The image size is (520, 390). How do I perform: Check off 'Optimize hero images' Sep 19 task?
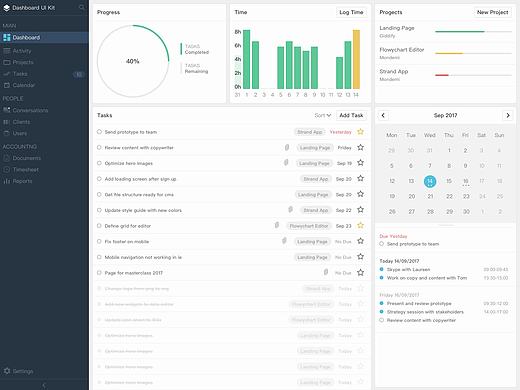[99, 163]
